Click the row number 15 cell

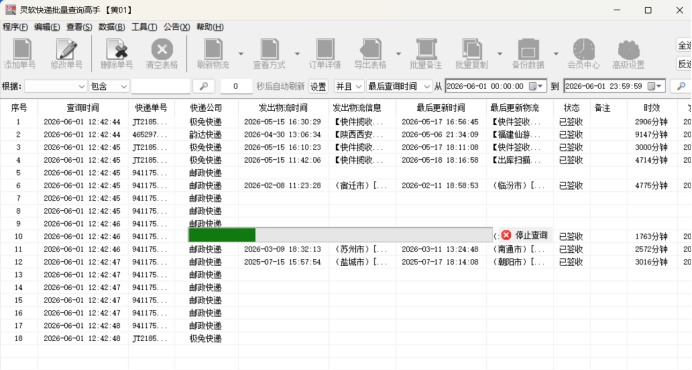click(x=19, y=300)
